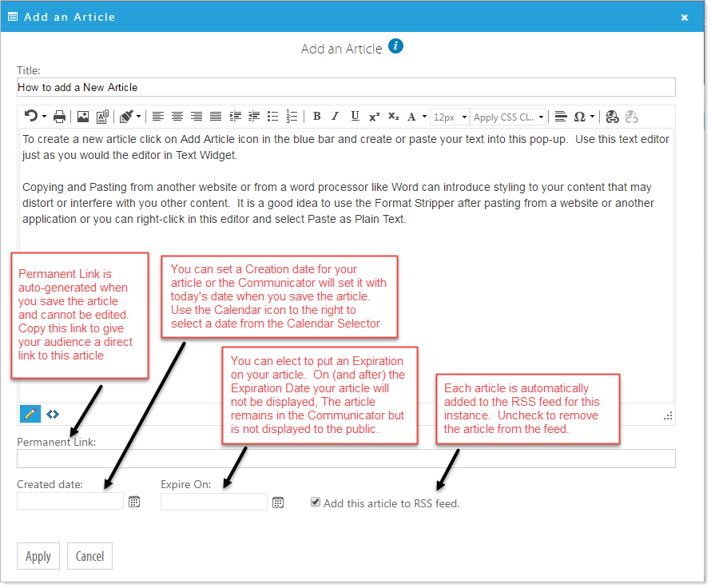The height and width of the screenshot is (588, 711).
Task: Click the Format Stripper brush icon
Action: point(126,117)
